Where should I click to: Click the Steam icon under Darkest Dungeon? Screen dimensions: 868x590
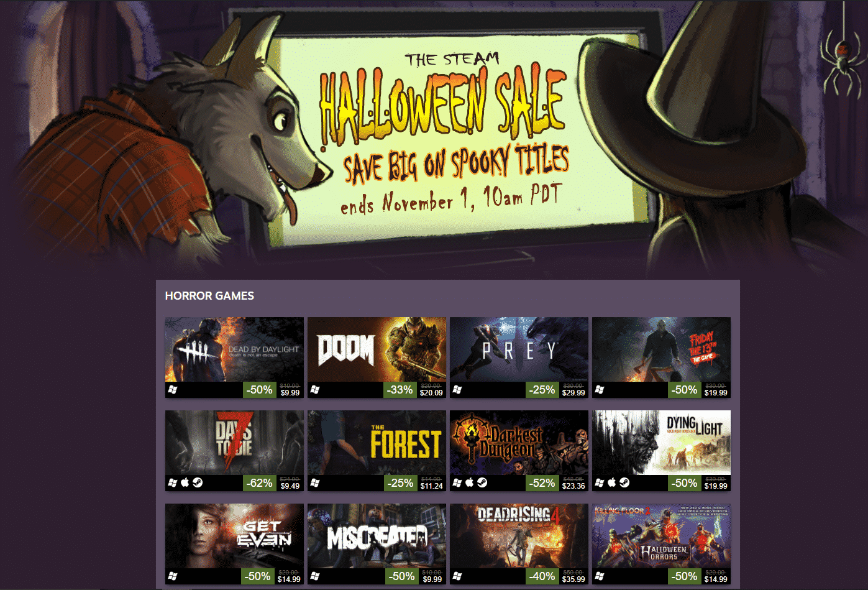[x=482, y=482]
